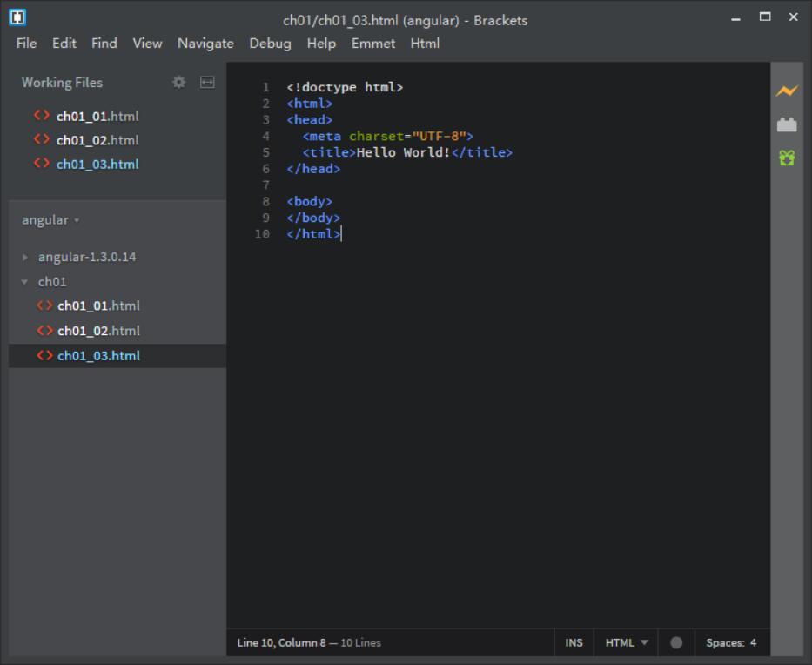
Task: Toggle Spaces indentation type
Action: click(x=724, y=642)
